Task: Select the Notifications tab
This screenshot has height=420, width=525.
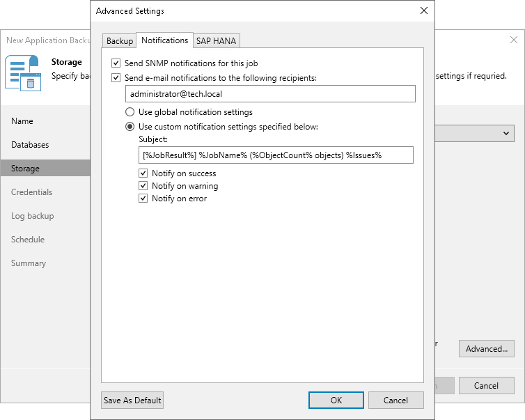Action: (165, 40)
